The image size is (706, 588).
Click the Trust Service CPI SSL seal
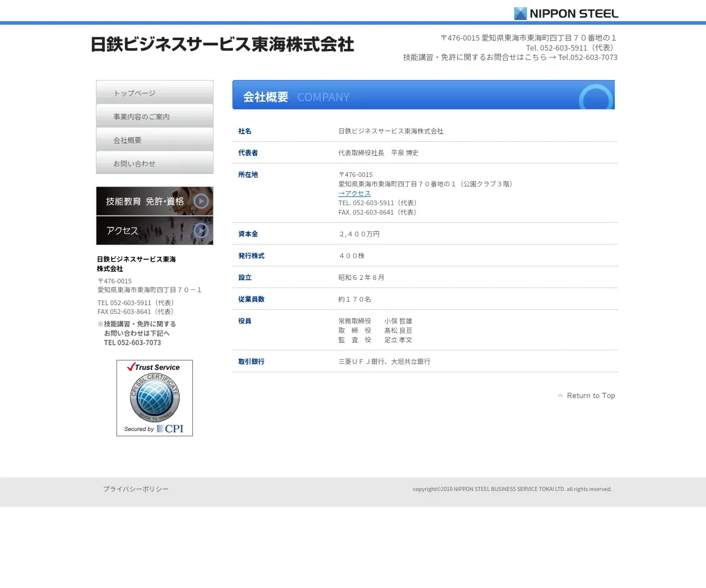tap(155, 398)
